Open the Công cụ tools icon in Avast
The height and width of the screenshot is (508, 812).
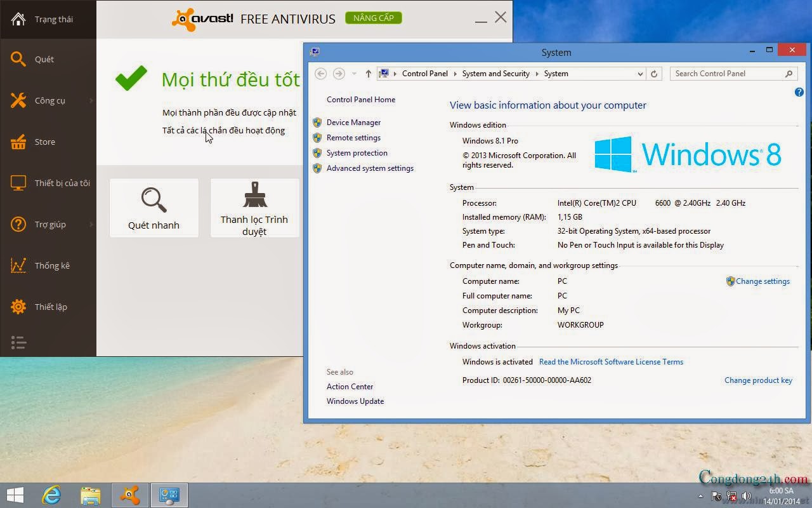coord(18,100)
